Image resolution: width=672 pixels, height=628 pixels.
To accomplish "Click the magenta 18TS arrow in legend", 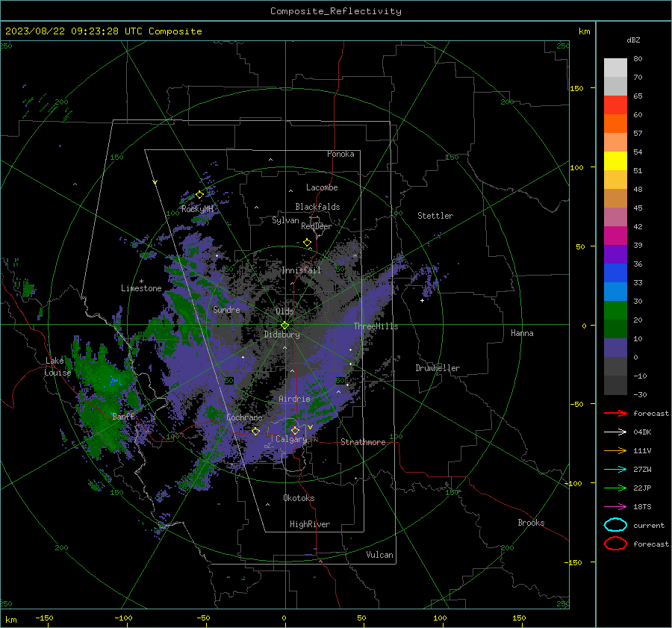I will point(615,507).
